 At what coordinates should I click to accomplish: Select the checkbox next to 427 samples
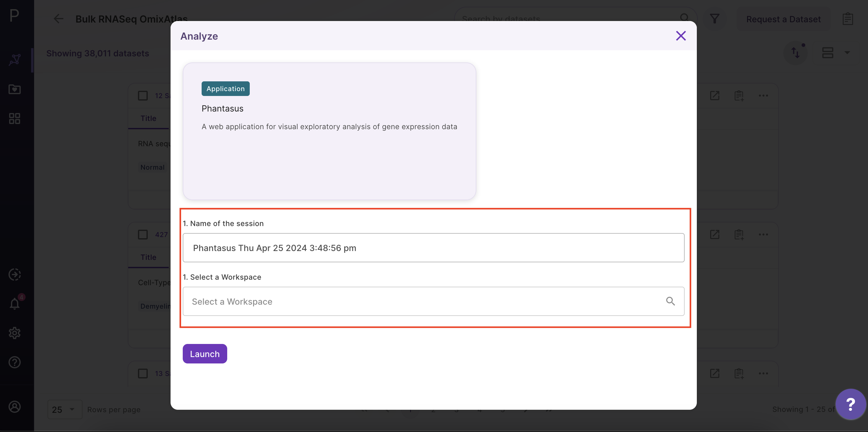(143, 235)
